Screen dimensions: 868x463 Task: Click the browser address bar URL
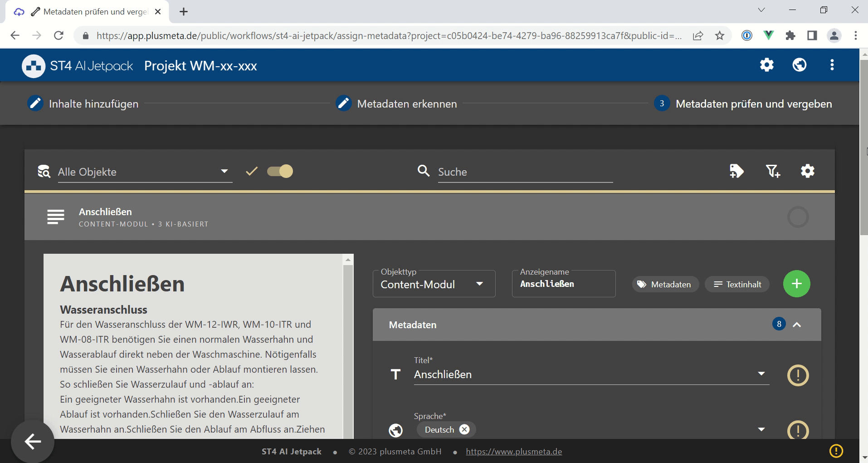click(x=389, y=35)
